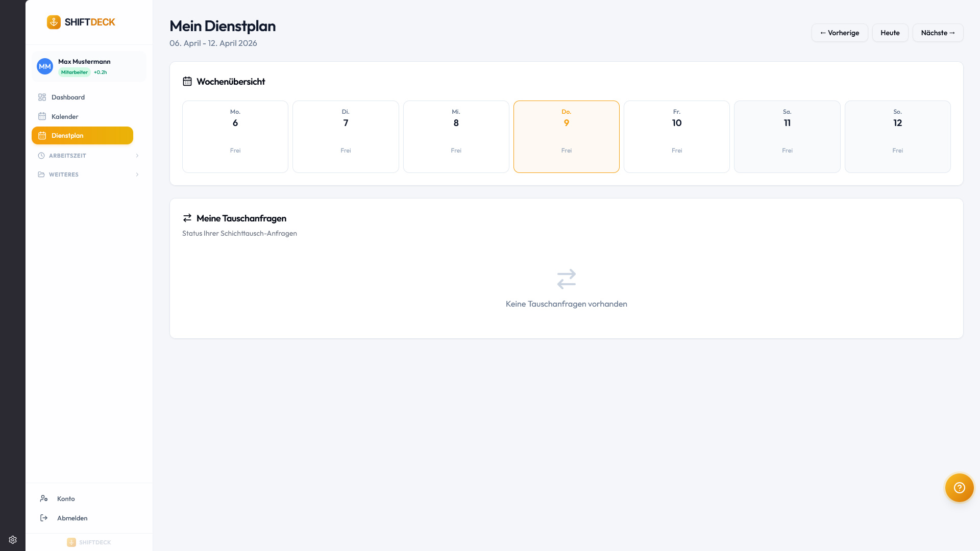Expand the Arbeitszeit section chevron
Viewport: 980px width, 551px height.
coord(137,156)
